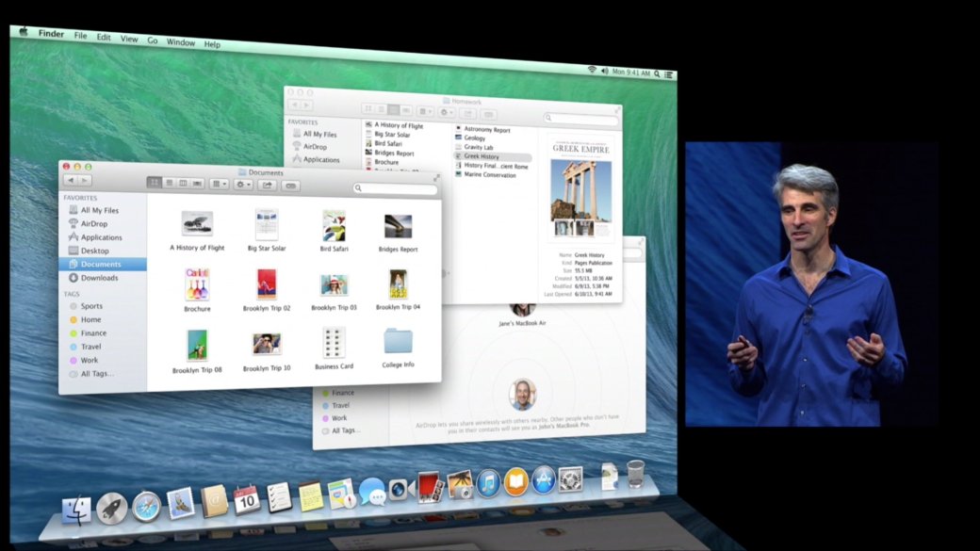Select A History of Flight file thumbnail
Viewport: 980px width, 551px height.
(197, 223)
